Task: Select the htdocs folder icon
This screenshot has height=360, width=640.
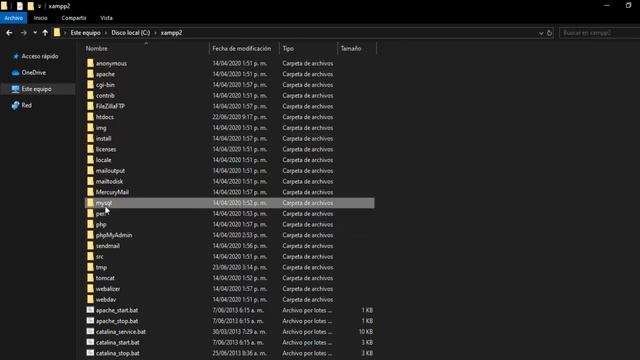Action: (90, 117)
